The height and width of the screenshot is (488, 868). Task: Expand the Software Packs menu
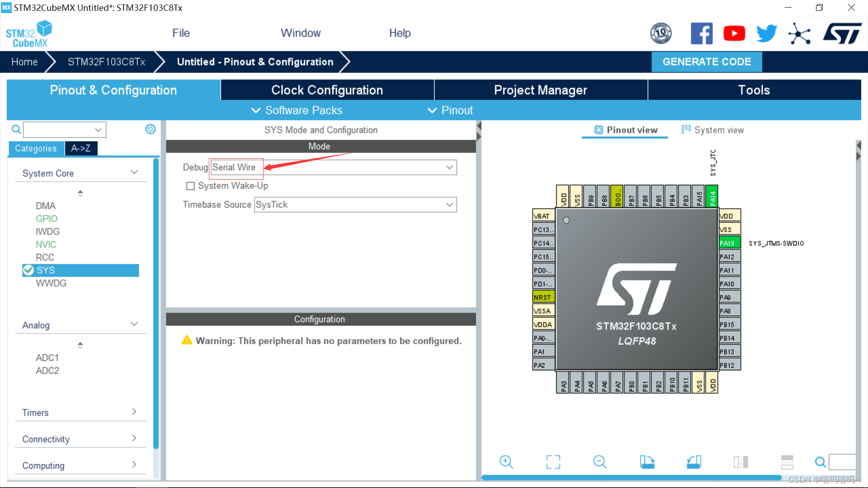[297, 110]
